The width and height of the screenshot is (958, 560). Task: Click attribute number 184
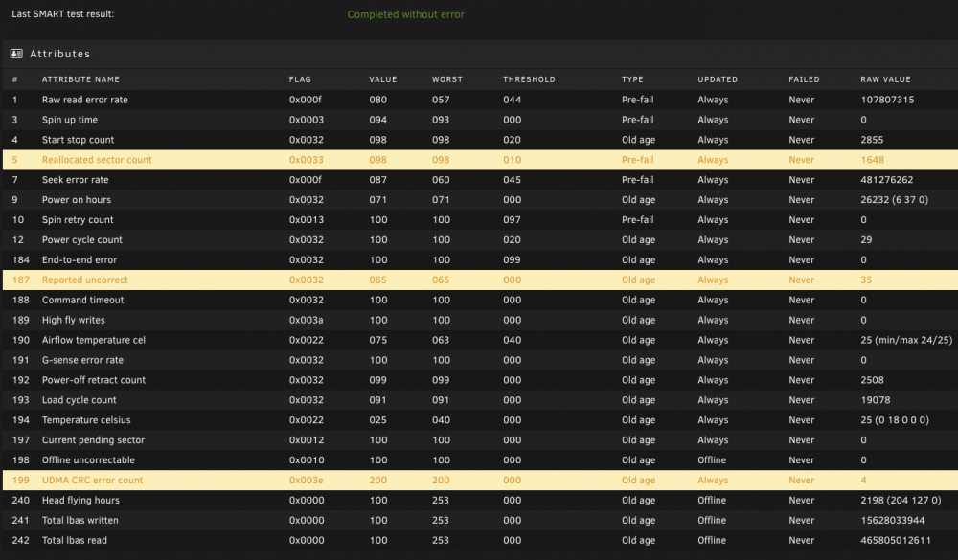click(21, 259)
